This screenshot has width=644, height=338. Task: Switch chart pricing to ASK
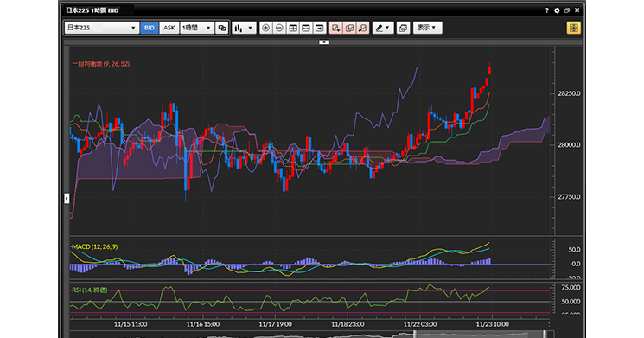point(169,28)
